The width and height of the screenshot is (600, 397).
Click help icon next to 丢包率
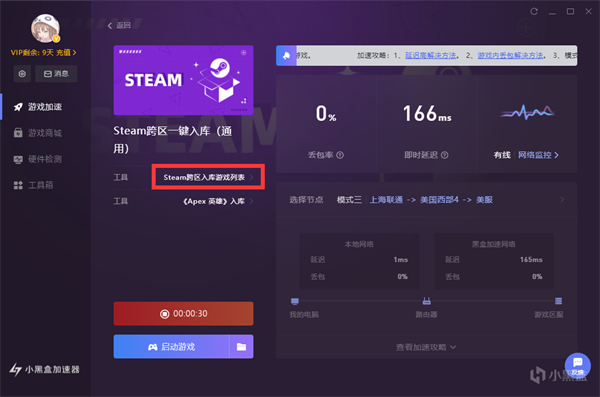pyautogui.click(x=340, y=155)
